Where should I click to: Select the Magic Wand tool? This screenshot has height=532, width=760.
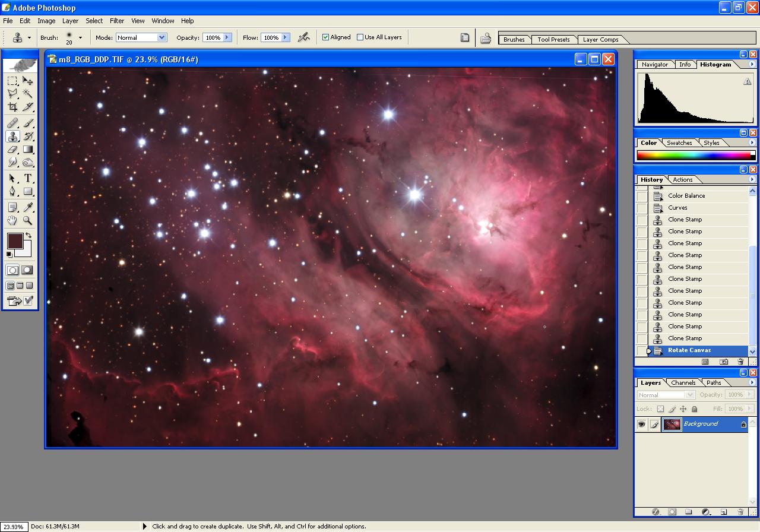click(x=27, y=94)
